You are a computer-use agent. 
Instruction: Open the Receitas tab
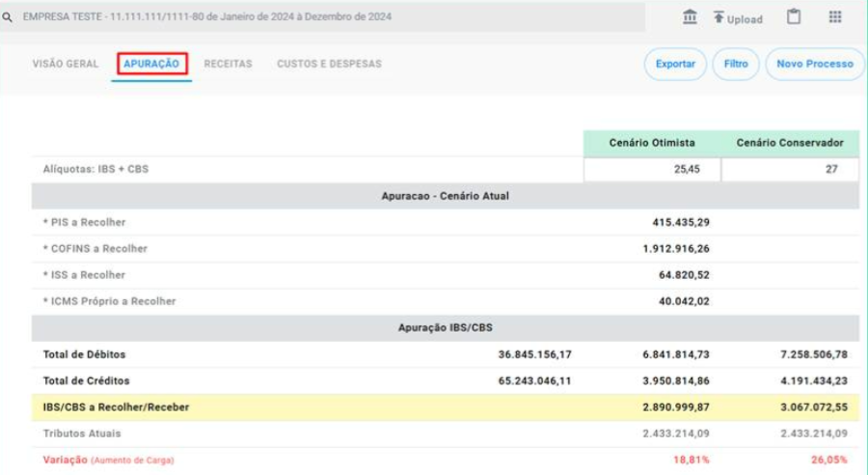tap(228, 64)
